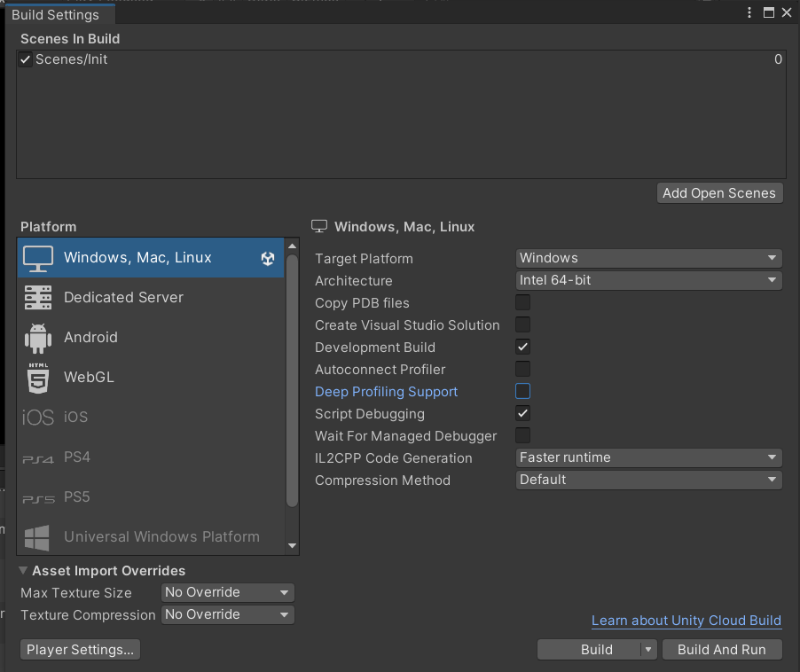This screenshot has width=800, height=672.
Task: Enable Wait For Managed Debugger checkbox
Action: (522, 435)
